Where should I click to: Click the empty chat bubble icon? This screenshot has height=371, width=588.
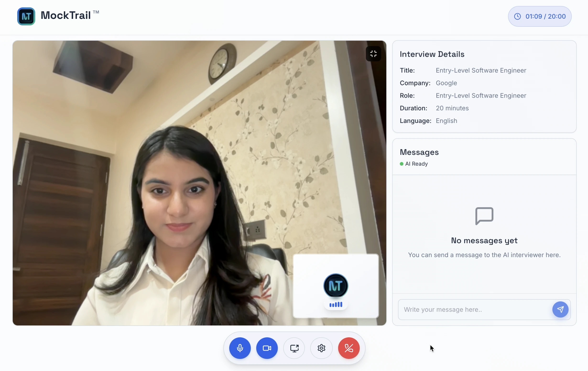point(484,216)
